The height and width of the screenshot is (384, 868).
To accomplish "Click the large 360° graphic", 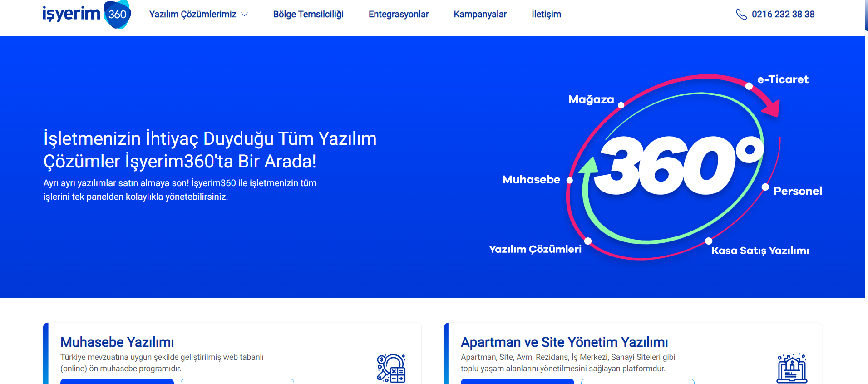I will [x=678, y=165].
